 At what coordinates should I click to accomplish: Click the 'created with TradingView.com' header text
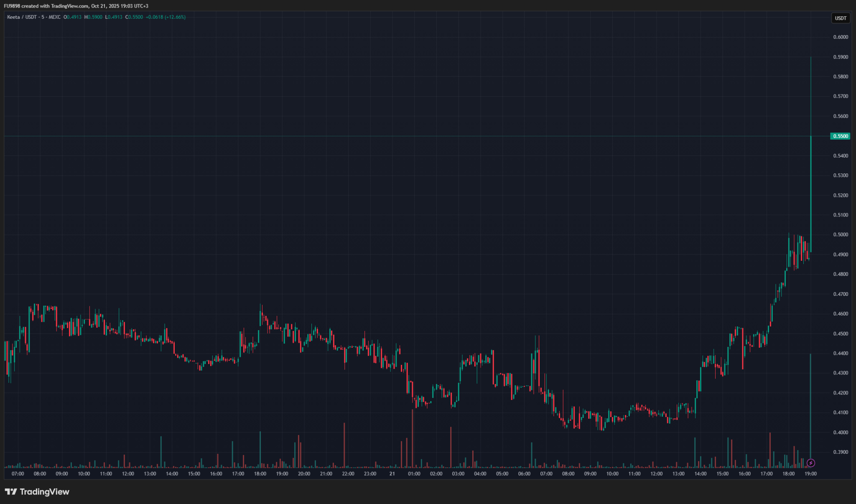[x=54, y=6]
